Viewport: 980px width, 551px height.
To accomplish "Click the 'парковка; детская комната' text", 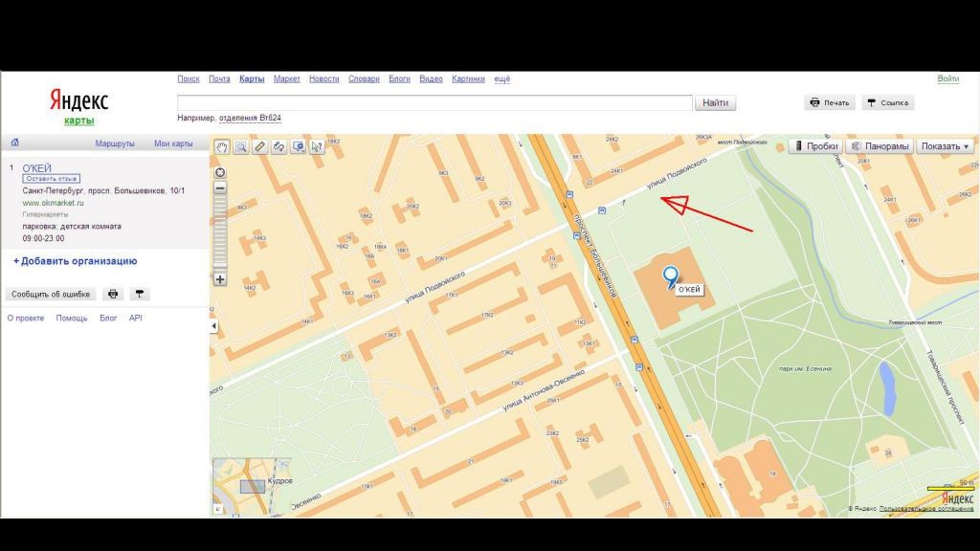I will coord(72,226).
